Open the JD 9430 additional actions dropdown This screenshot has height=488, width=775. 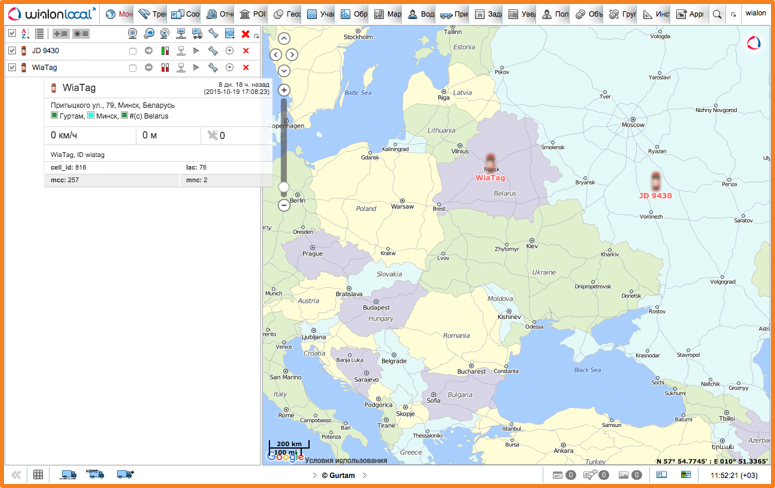(x=229, y=50)
